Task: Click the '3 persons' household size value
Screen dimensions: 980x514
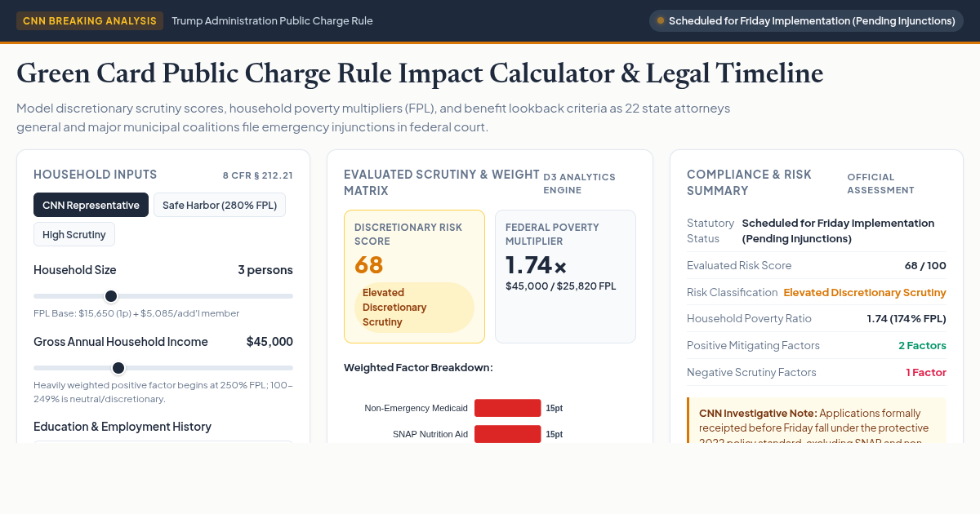Action: [x=265, y=270]
